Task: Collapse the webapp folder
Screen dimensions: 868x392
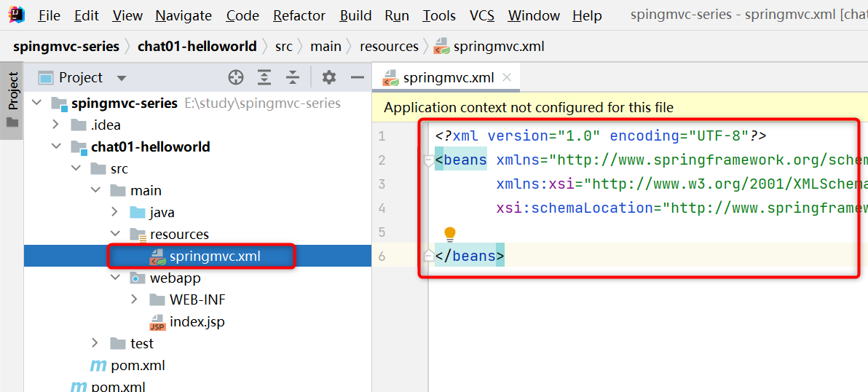Action: coord(114,278)
